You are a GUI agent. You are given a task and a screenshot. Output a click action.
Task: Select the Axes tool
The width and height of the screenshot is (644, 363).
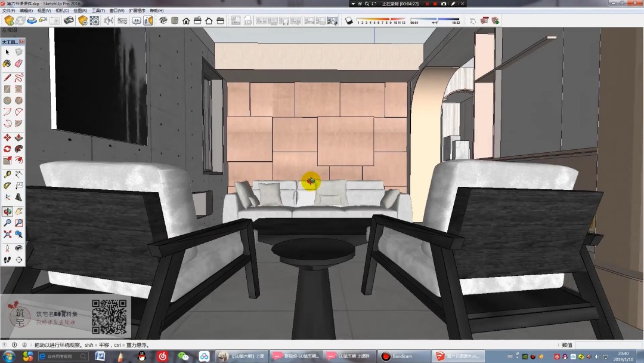click(7, 198)
